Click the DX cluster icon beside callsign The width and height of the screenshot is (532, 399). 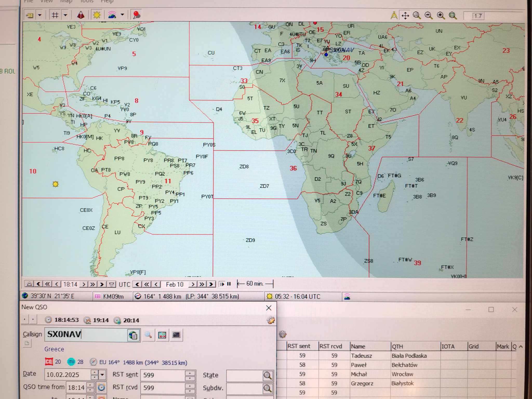tap(162, 335)
